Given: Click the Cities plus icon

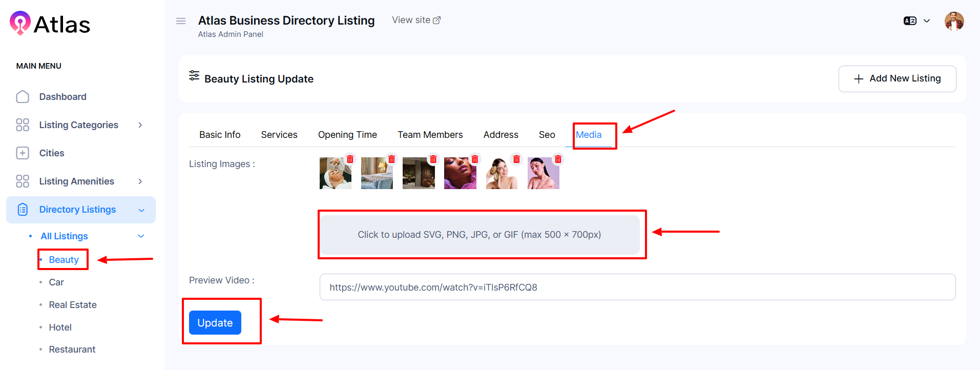Looking at the screenshot, I should pos(23,153).
